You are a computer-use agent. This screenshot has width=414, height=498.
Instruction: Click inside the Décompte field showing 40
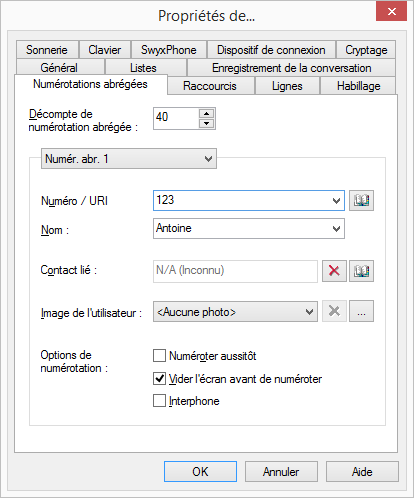coord(176,118)
